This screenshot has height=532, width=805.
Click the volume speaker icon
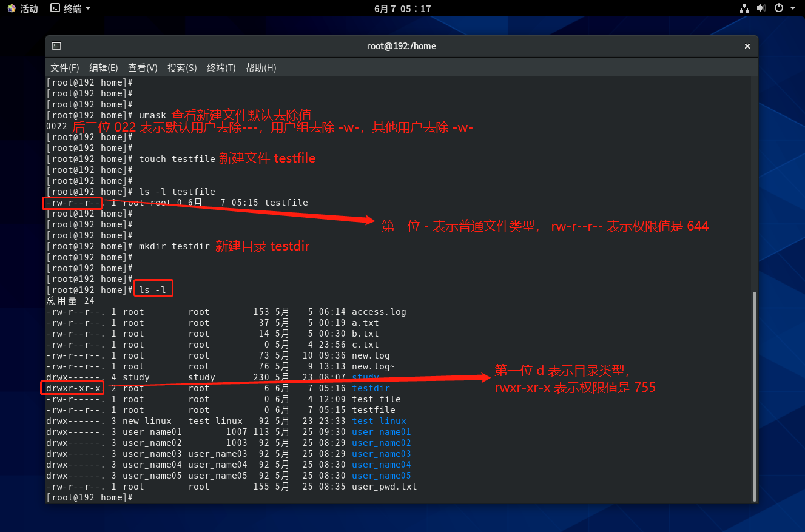761,8
